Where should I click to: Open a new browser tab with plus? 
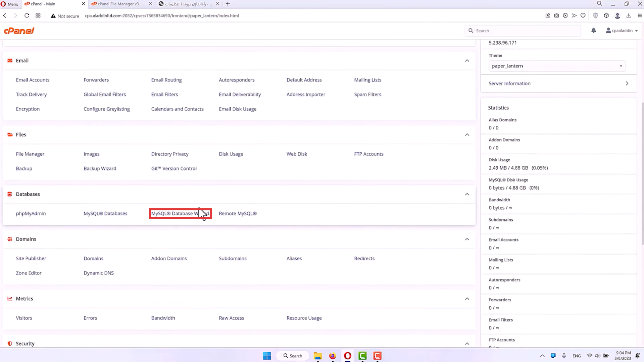pos(228,4)
